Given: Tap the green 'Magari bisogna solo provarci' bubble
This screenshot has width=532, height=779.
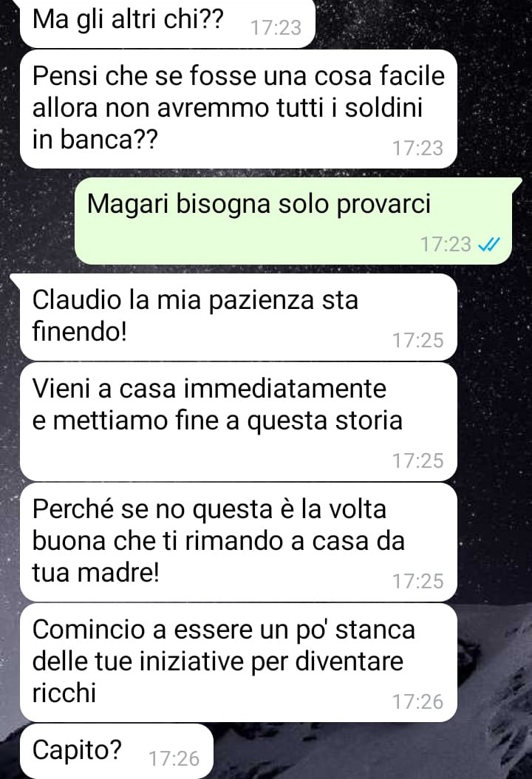Looking at the screenshot, I should point(293,221).
